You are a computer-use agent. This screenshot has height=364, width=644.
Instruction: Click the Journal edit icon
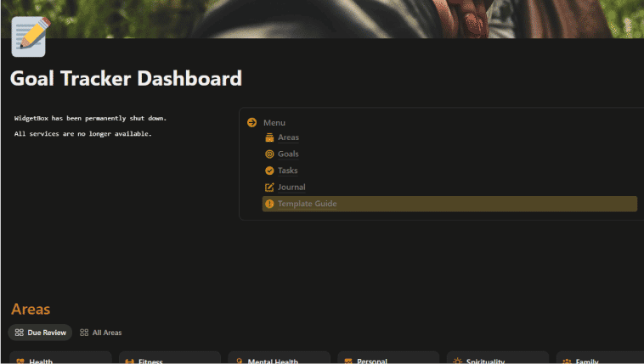(x=269, y=188)
